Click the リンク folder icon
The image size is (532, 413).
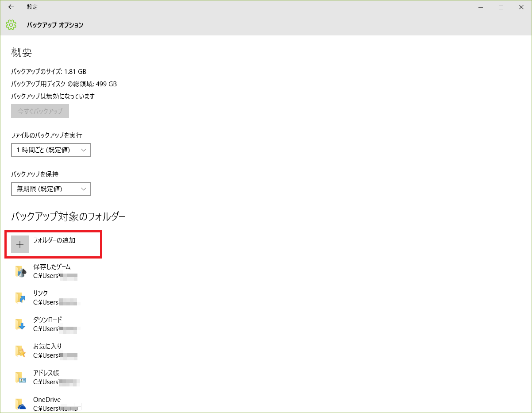pyautogui.click(x=20, y=297)
